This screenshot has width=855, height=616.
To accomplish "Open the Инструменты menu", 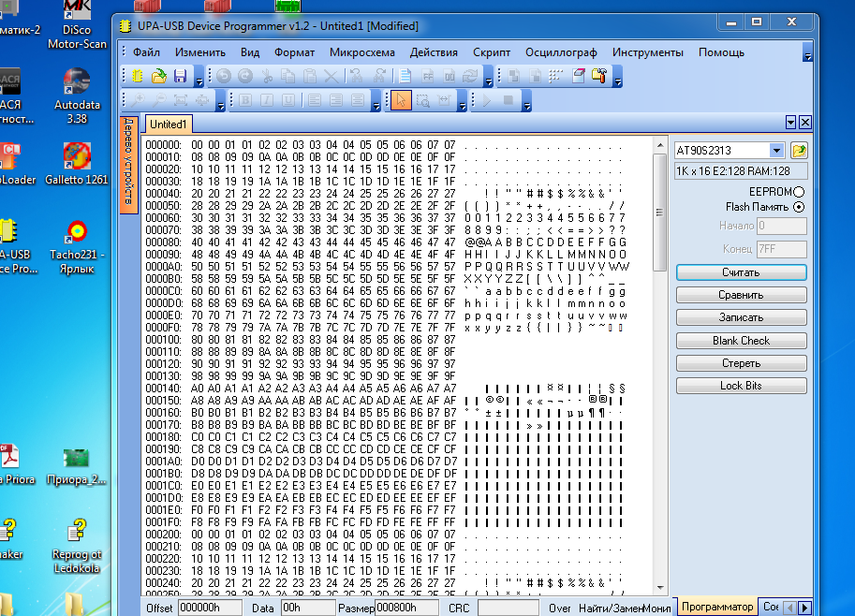I will tap(648, 52).
